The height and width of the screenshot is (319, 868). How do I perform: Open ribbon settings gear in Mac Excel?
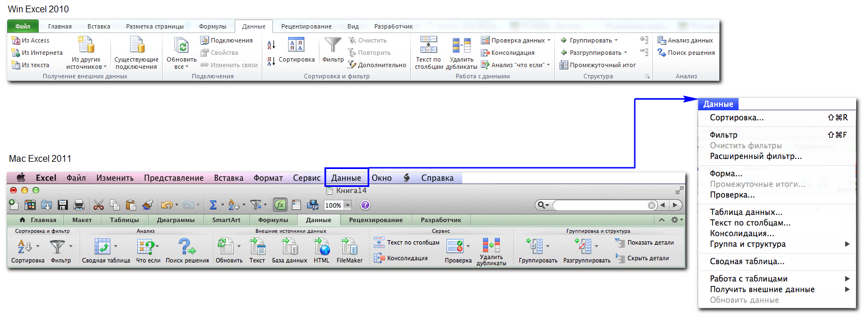(676, 220)
